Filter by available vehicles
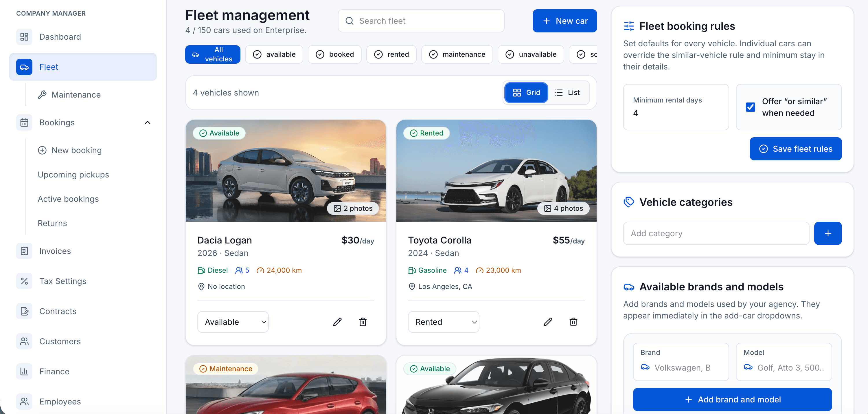This screenshot has height=414, width=868. pos(274,54)
